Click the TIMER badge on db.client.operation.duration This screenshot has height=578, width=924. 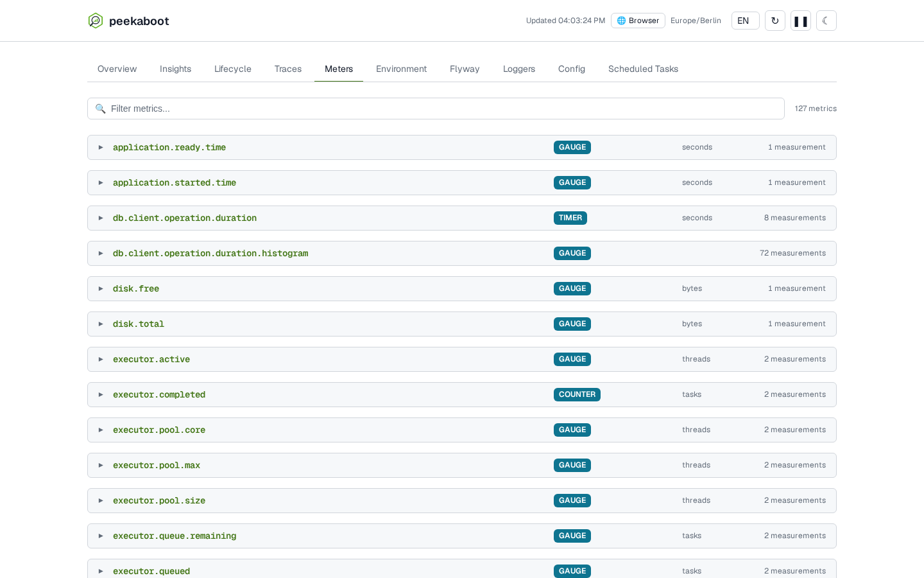[570, 218]
